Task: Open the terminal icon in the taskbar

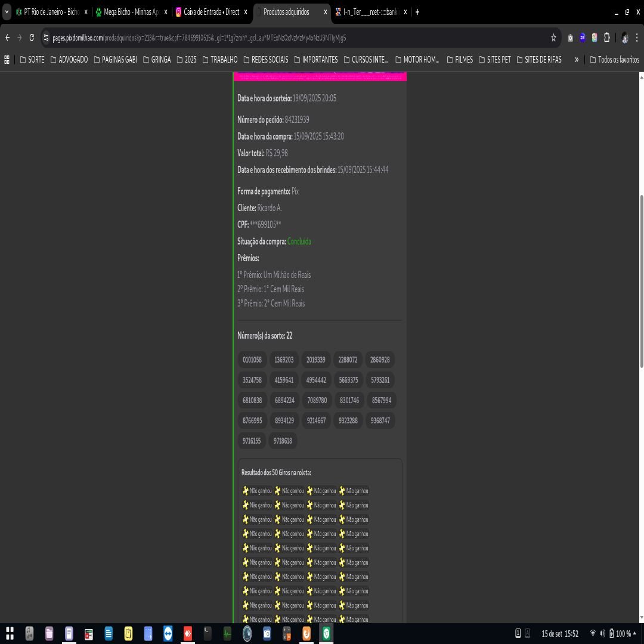Action: 208,633
